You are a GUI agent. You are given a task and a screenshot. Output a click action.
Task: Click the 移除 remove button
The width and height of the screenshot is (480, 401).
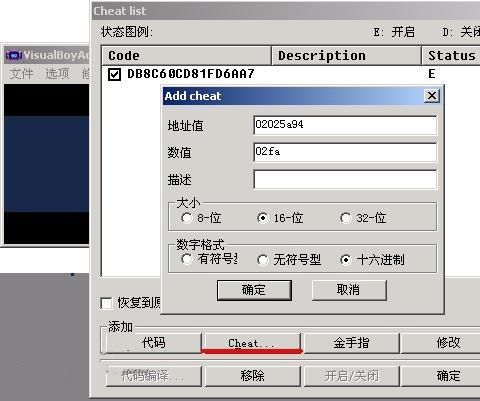[252, 376]
